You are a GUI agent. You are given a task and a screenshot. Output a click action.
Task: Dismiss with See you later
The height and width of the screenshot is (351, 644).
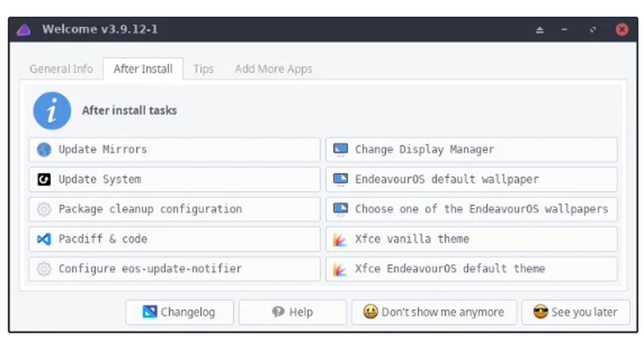(575, 312)
